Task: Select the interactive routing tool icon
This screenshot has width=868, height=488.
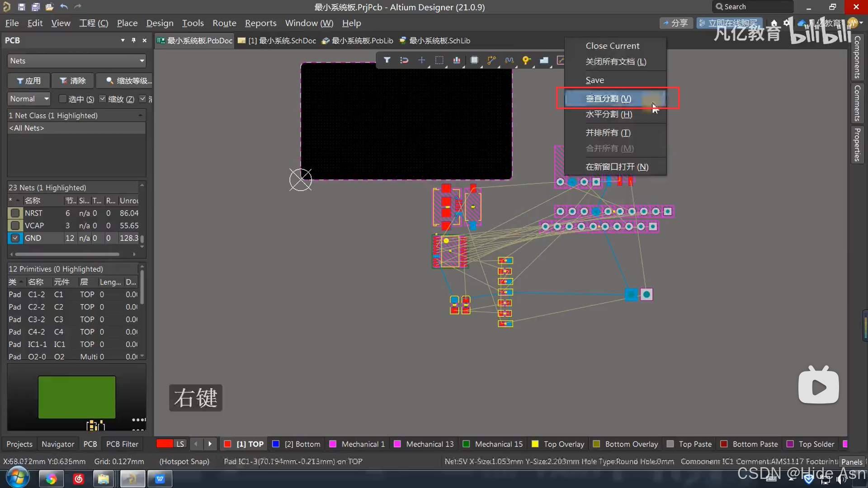Action: (491, 60)
